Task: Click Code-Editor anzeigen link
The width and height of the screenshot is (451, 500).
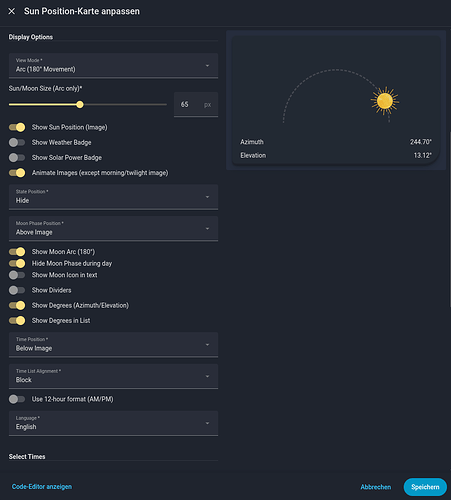Action: 42,487
